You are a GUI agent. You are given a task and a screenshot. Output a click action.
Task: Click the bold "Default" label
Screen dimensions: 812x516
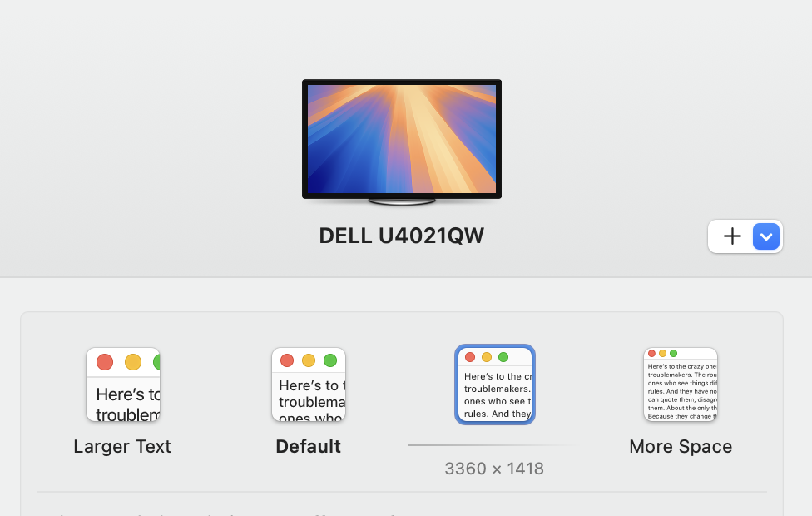[308, 447]
